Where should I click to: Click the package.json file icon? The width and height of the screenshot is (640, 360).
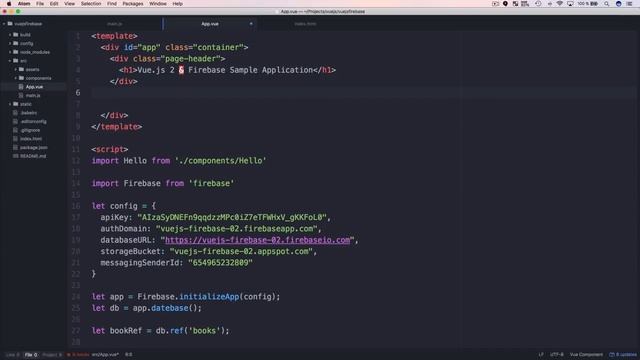click(x=16, y=147)
